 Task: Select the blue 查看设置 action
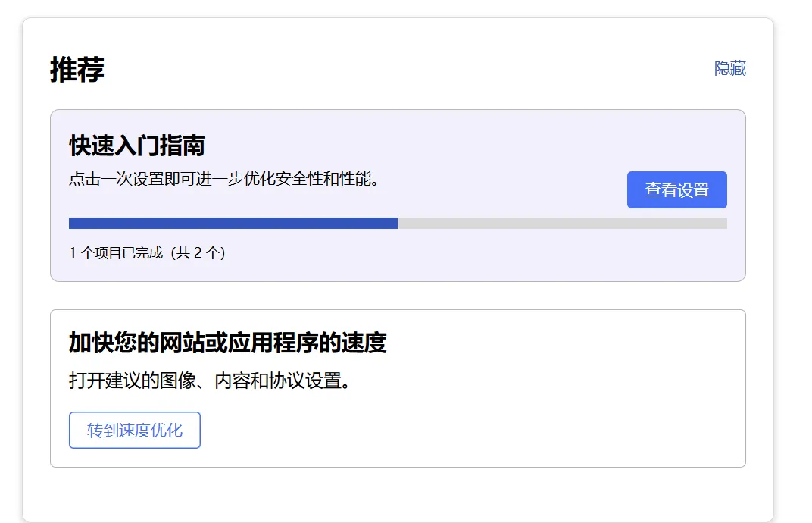(676, 189)
